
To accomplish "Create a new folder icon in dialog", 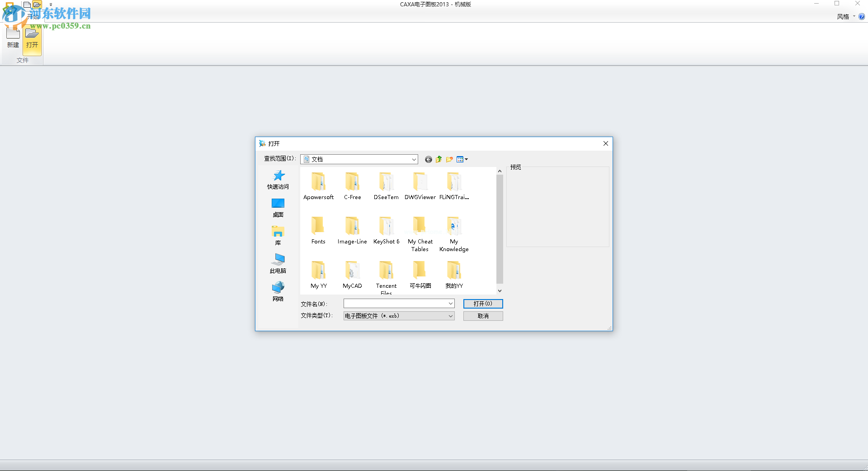I will tap(449, 159).
